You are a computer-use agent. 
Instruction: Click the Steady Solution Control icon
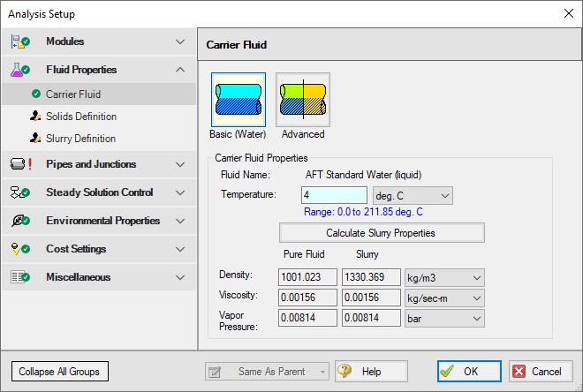21,192
